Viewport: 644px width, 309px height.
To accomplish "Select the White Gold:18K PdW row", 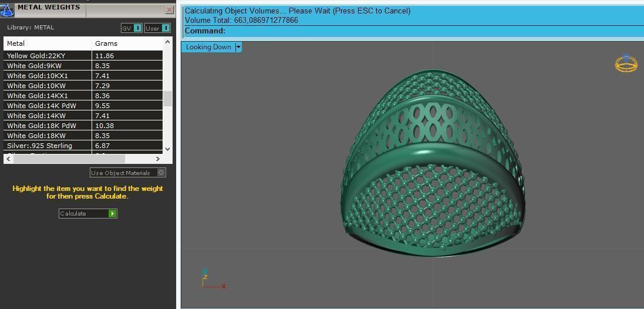I will click(x=83, y=126).
